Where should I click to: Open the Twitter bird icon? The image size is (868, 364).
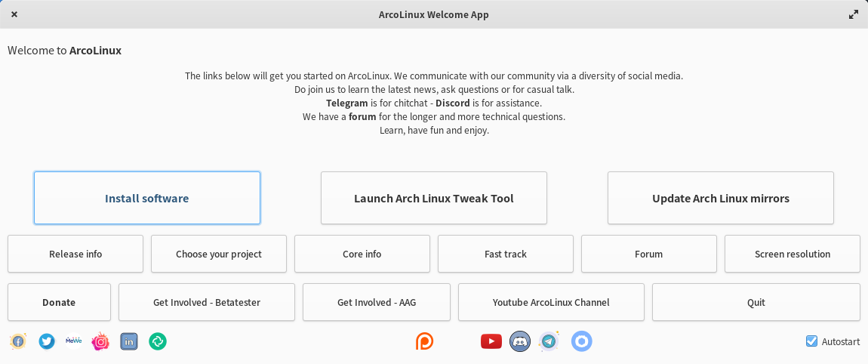tap(47, 341)
